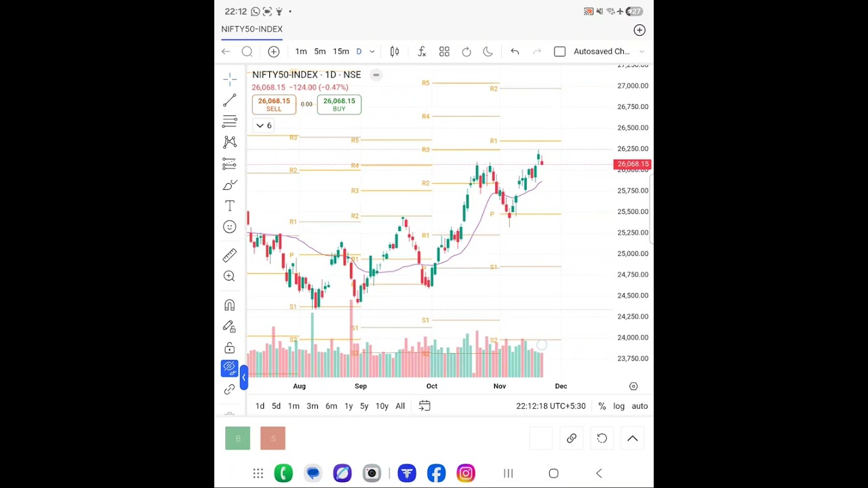Click the red S sell quick button
Image resolution: width=868 pixels, height=488 pixels.
273,439
